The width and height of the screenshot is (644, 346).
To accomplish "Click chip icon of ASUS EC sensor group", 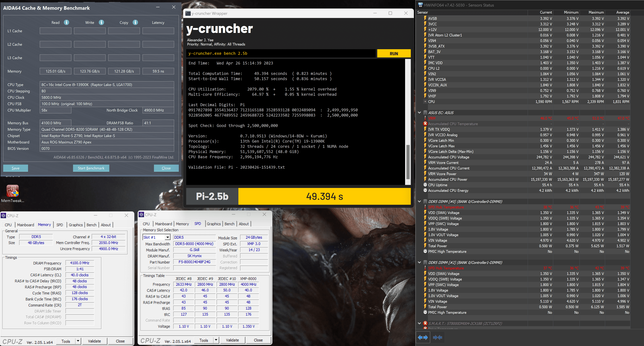I will [425, 113].
